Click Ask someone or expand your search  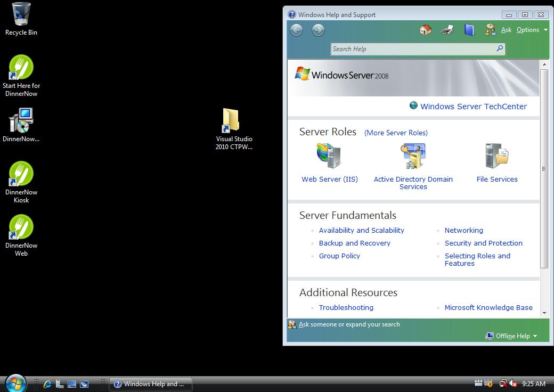pos(349,324)
